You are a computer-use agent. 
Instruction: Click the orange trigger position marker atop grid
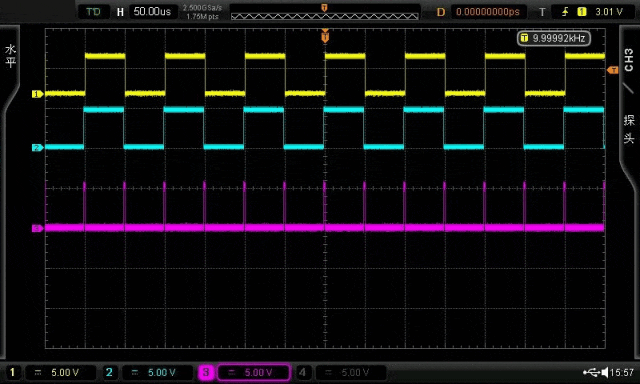pos(325,37)
